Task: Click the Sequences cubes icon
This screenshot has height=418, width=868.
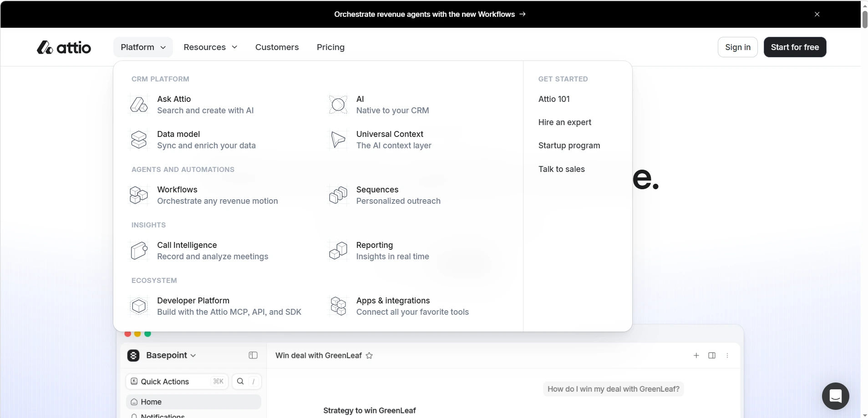Action: (338, 195)
